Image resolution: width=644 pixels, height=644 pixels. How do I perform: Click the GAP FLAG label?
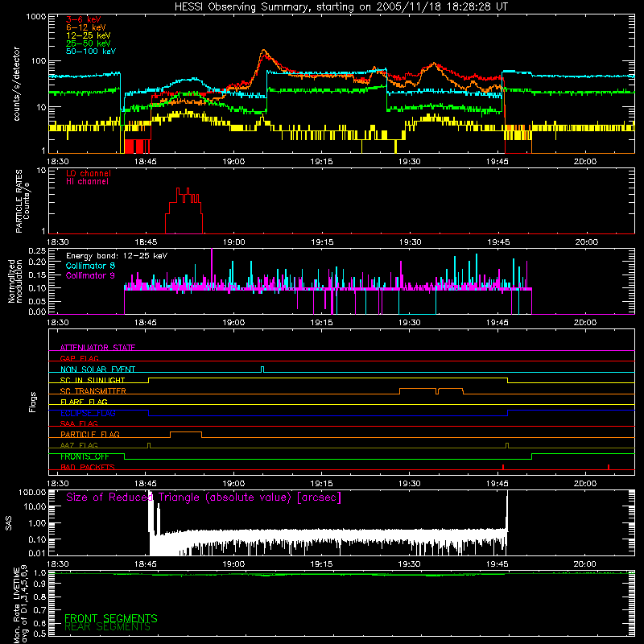coord(79,358)
